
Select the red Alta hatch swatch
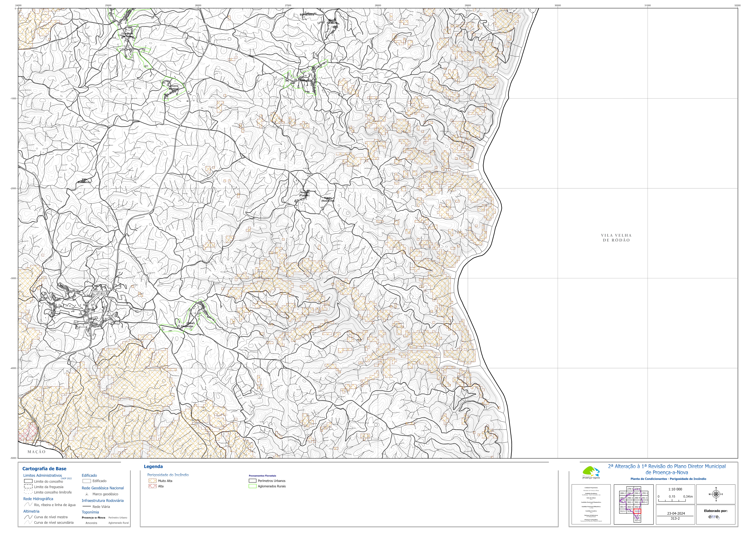(x=153, y=486)
